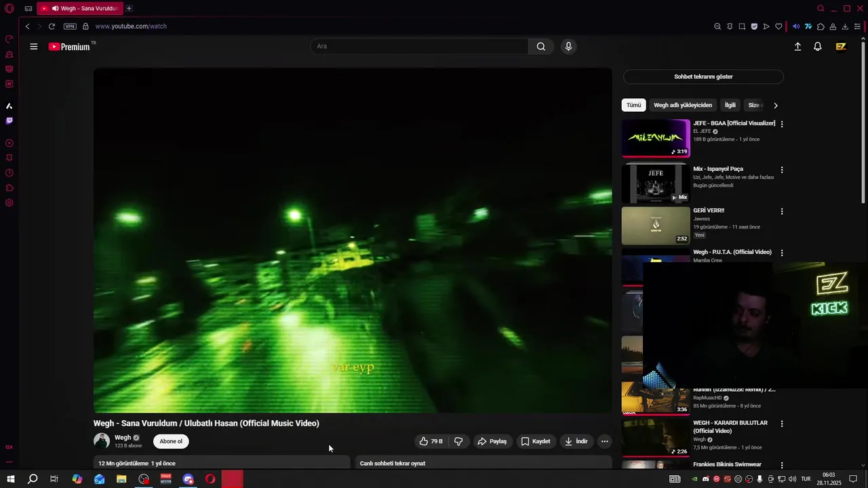Open options menu for WEGH - KARARDI BULUTLAR
868x488 pixels.
tap(782, 424)
